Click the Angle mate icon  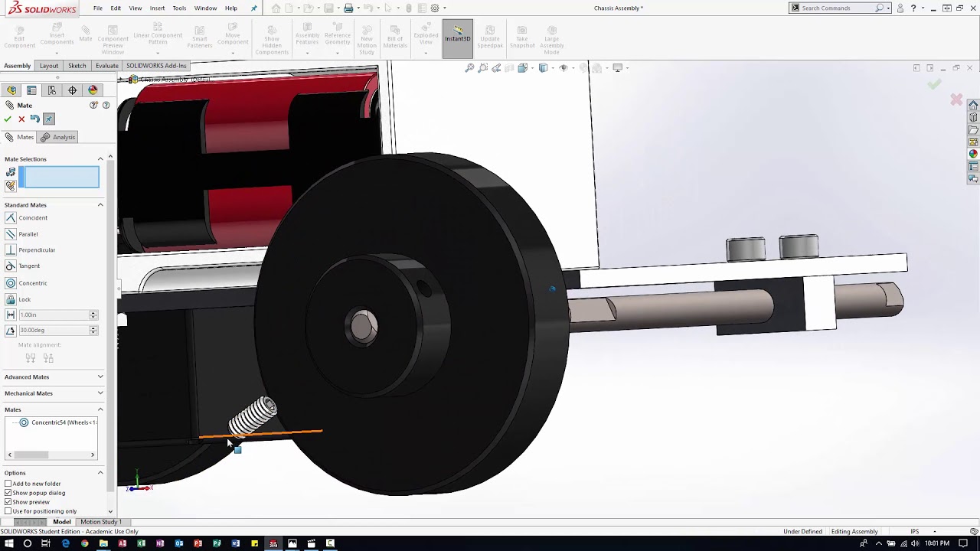[x=11, y=330]
